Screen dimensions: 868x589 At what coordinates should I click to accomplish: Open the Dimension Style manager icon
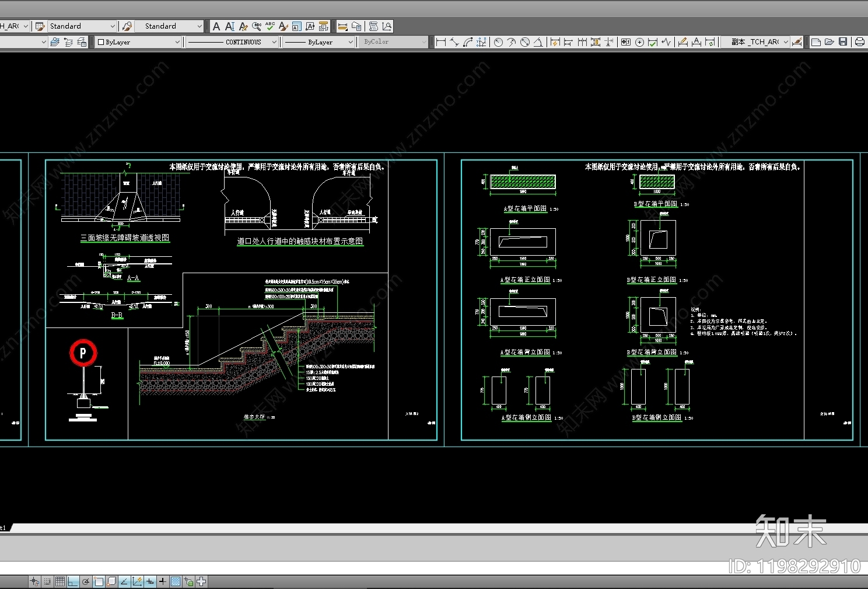[x=797, y=42]
